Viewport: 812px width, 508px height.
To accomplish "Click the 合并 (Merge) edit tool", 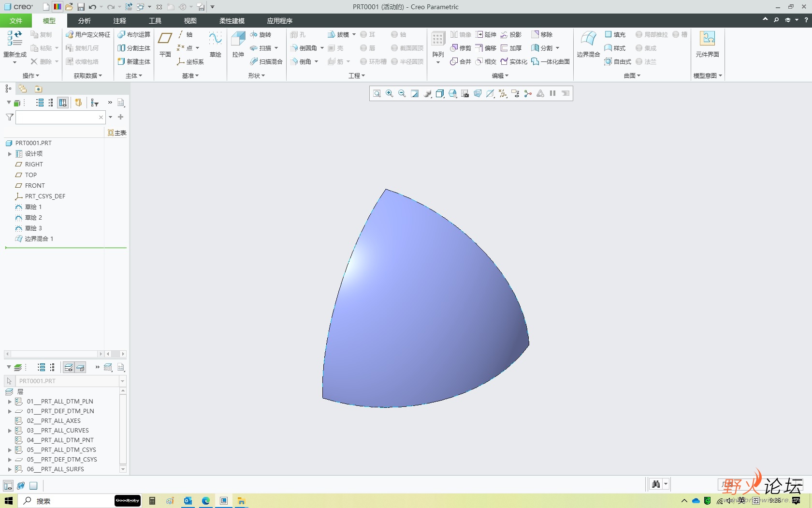I will [461, 62].
